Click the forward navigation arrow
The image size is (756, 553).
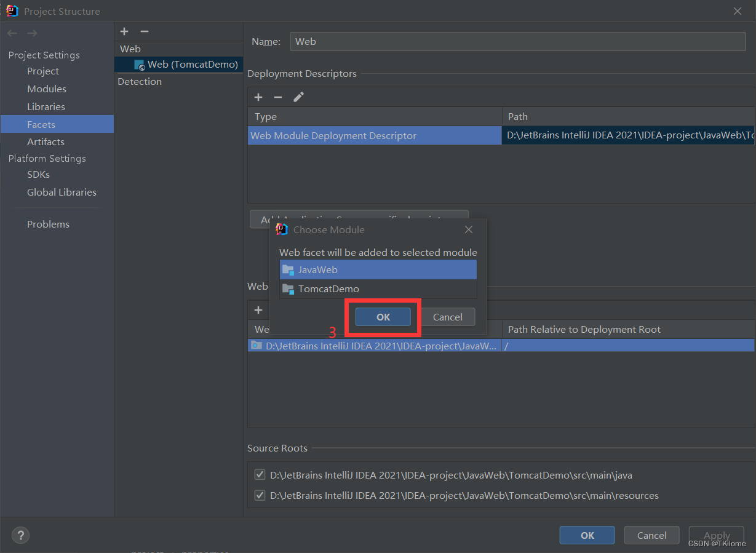32,33
